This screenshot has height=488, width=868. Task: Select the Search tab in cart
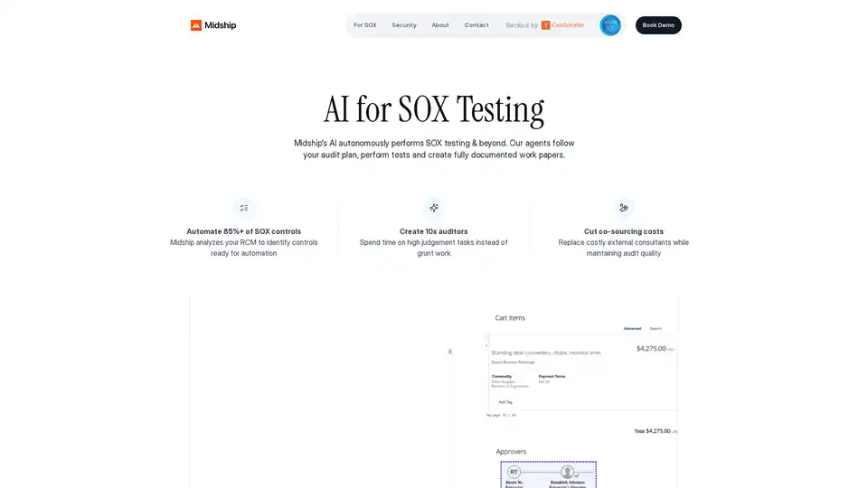pos(656,328)
